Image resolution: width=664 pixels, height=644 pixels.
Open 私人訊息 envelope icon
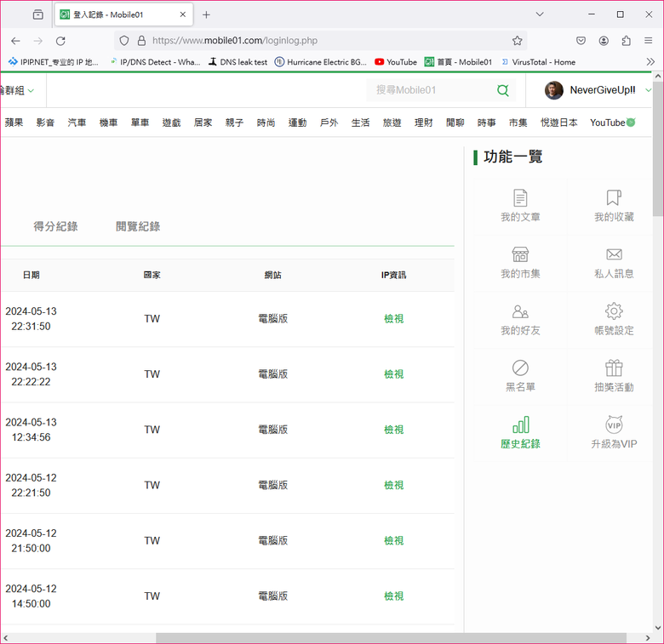tap(614, 254)
